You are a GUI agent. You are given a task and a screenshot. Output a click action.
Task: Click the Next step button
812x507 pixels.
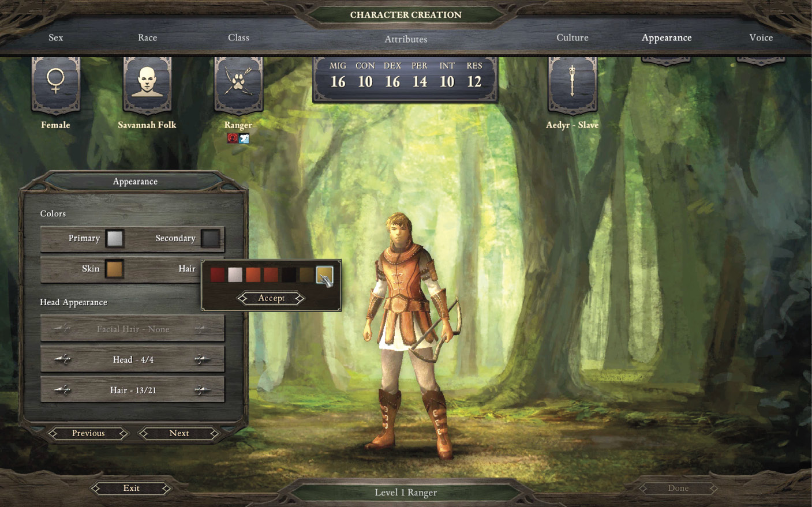(x=179, y=433)
